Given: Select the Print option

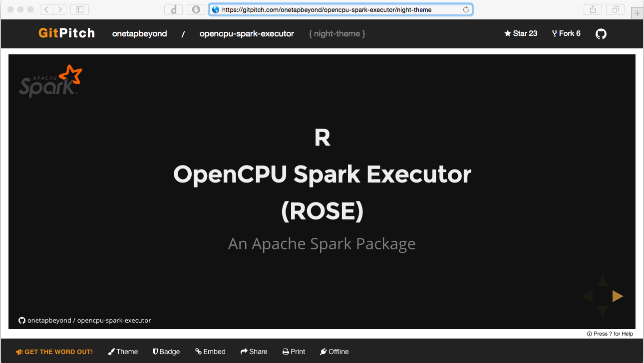Looking at the screenshot, I should (x=294, y=352).
